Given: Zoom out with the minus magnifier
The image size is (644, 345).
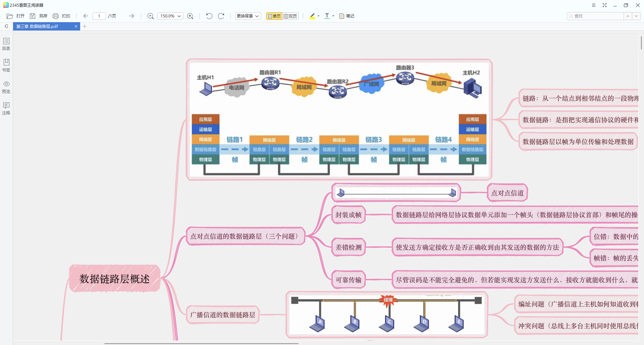Looking at the screenshot, I should point(151,16).
